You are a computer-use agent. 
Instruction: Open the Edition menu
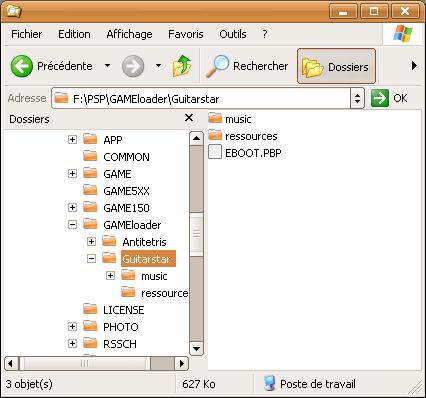(x=74, y=34)
